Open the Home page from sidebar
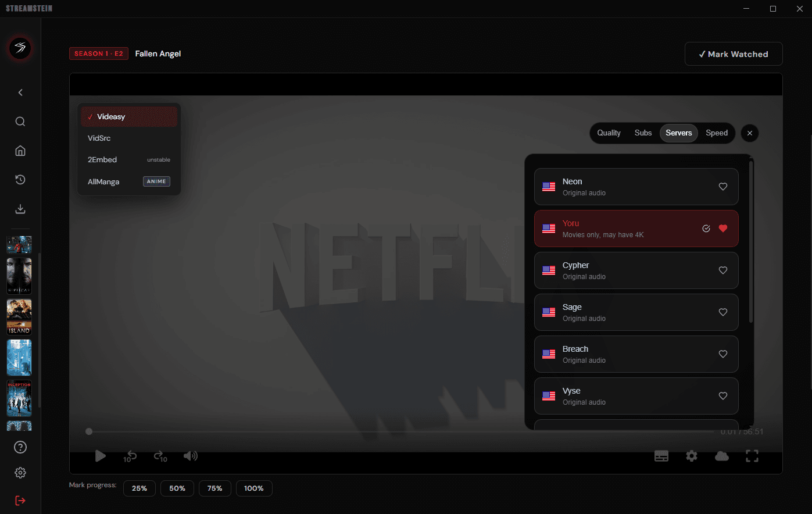812x514 pixels. pos(20,151)
